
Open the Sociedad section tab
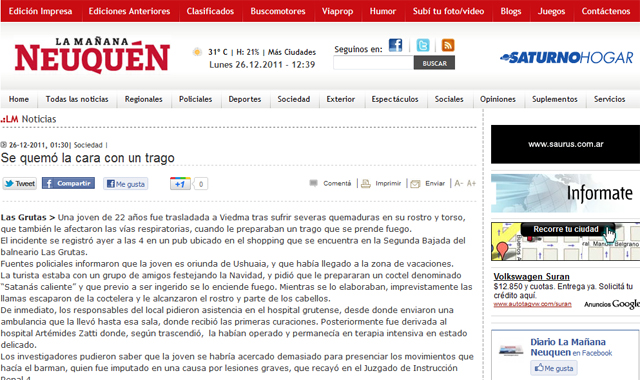click(294, 99)
